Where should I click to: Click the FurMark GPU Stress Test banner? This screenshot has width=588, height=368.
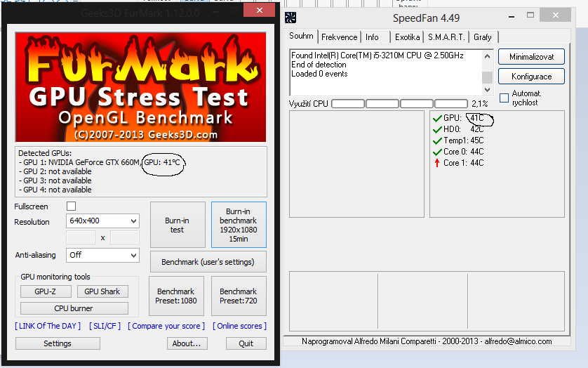coord(140,87)
